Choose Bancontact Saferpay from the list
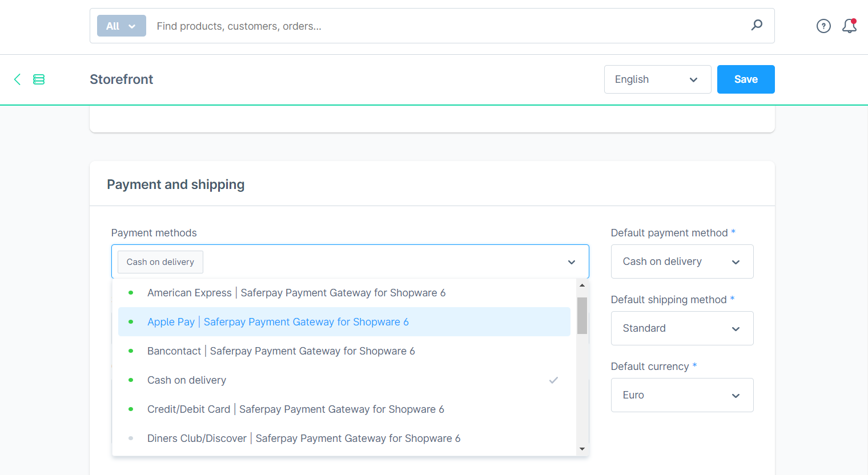Image resolution: width=868 pixels, height=475 pixels. (x=281, y=351)
